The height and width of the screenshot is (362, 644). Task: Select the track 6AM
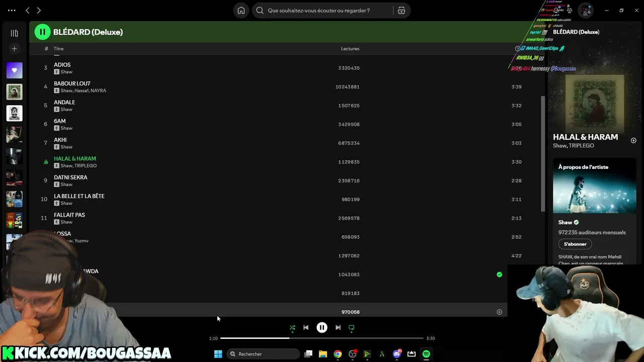pyautogui.click(x=60, y=121)
